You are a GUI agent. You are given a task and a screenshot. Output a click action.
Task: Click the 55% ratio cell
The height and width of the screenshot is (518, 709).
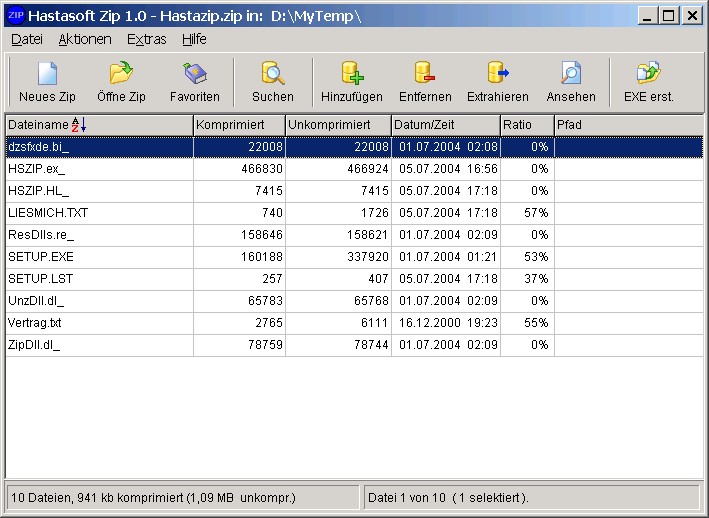pyautogui.click(x=536, y=323)
